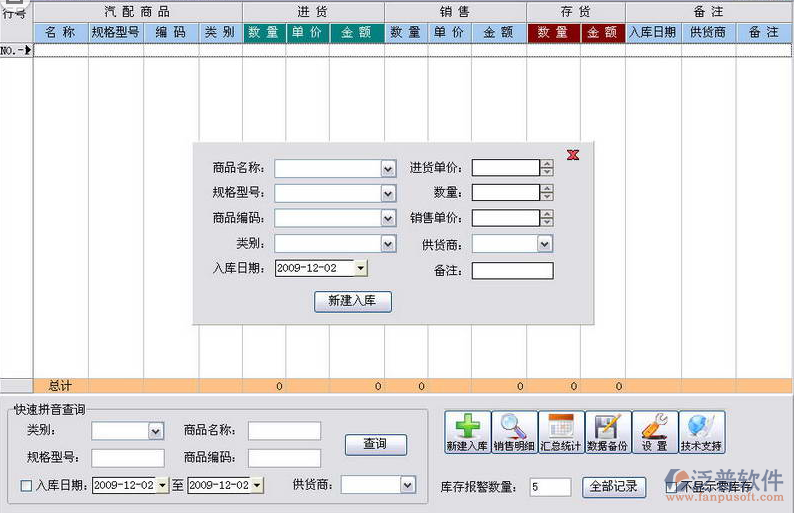This screenshot has height=513, width=794.
Task: Open the dialog 入库日期 date picker
Action: 360,268
